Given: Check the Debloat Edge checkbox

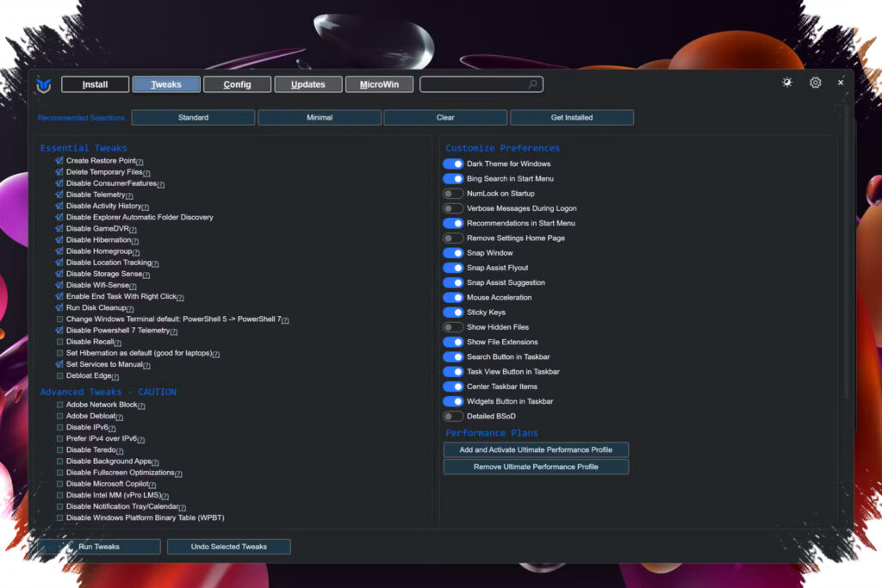Looking at the screenshot, I should 59,375.
